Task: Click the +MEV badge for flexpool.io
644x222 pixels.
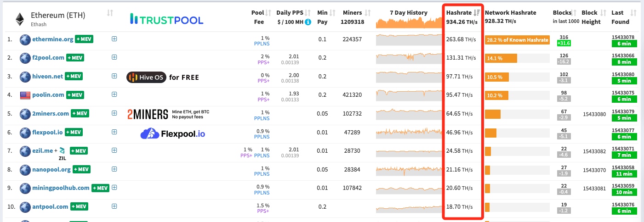Action: pyautogui.click(x=74, y=133)
